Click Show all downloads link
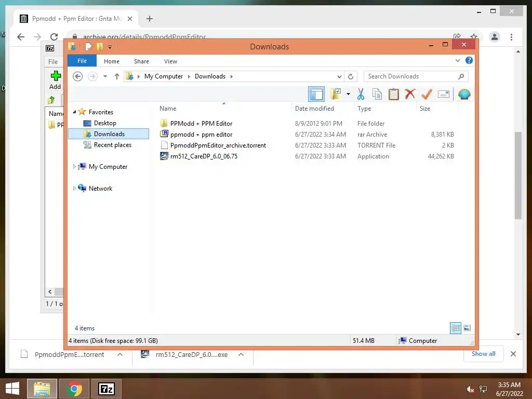The height and width of the screenshot is (399, 532). click(483, 354)
